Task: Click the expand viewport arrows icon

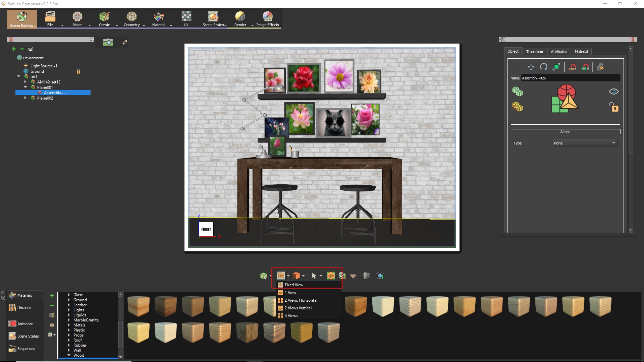Action: pos(125,42)
